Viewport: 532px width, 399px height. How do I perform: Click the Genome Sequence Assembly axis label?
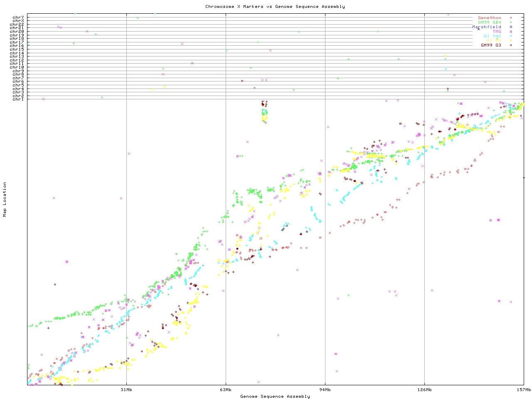[x=275, y=397]
